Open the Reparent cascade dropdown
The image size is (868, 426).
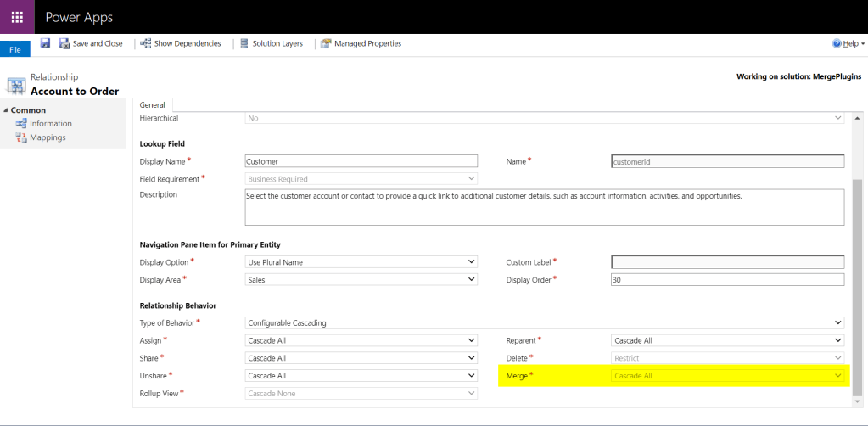pyautogui.click(x=727, y=340)
